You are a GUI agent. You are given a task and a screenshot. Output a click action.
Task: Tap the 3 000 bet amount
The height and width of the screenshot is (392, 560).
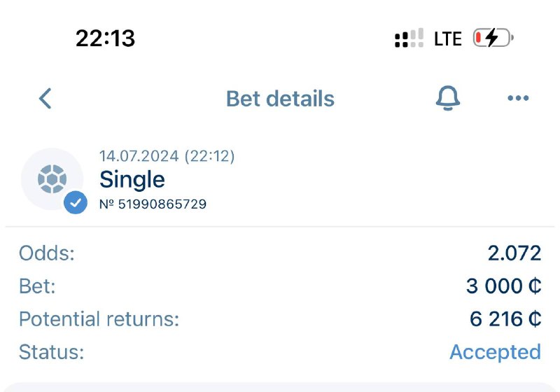click(x=504, y=286)
